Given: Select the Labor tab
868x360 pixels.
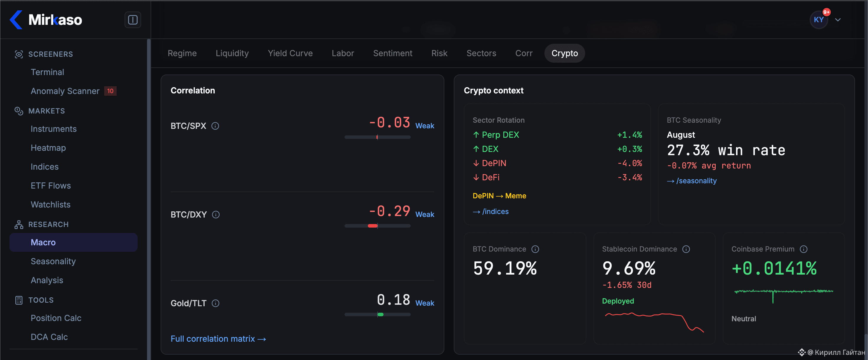Looking at the screenshot, I should 343,53.
